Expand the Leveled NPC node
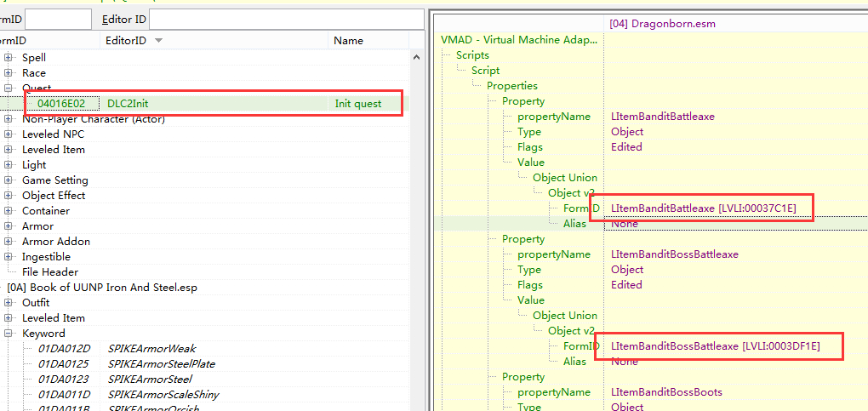This screenshot has height=411, width=868. tap(9, 134)
